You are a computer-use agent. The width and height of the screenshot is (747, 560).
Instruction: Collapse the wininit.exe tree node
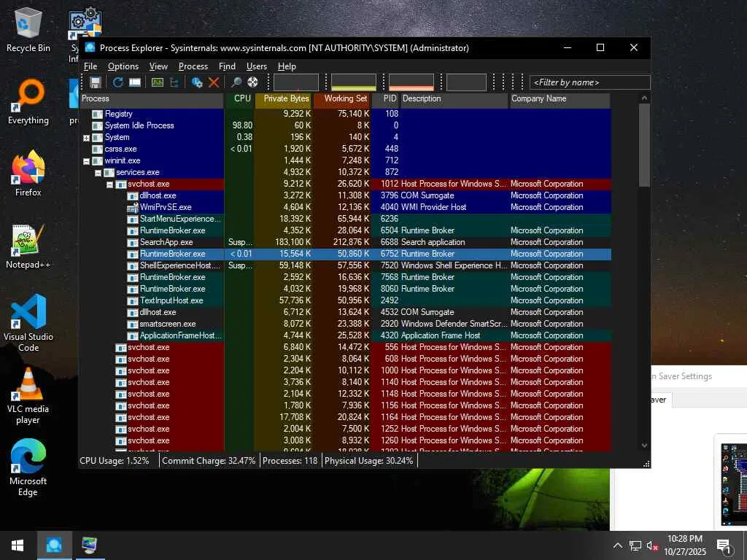click(x=86, y=161)
